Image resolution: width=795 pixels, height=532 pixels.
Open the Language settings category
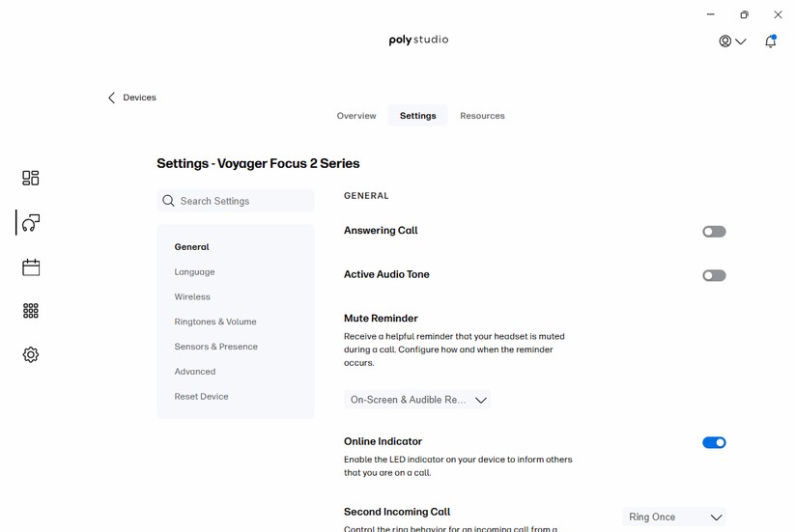tap(195, 272)
